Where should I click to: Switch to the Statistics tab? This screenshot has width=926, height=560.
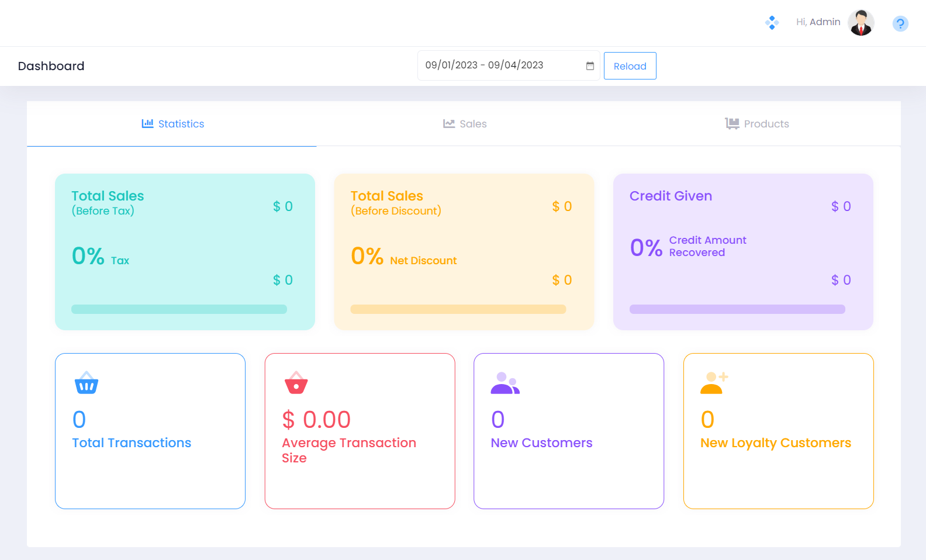click(172, 124)
